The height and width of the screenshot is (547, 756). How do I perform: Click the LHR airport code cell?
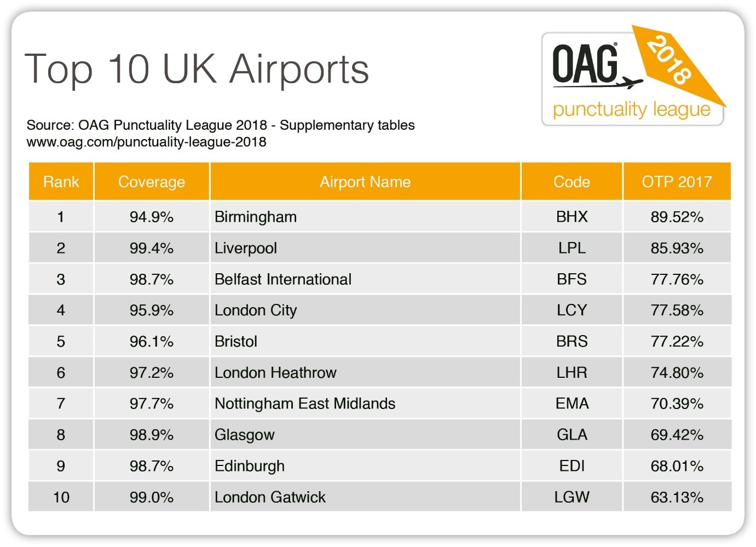pyautogui.click(x=572, y=373)
